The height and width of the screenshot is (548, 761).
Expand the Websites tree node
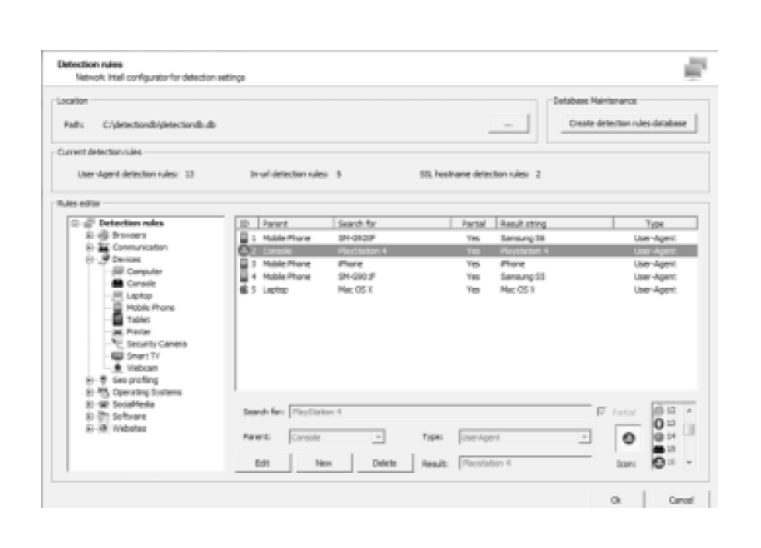pos(89,429)
